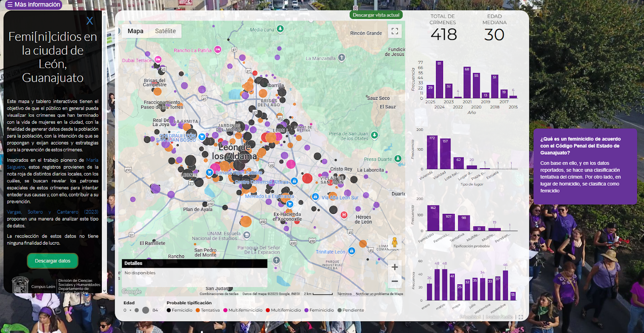Click the black Femicidio legend dot
The height and width of the screenshot is (333, 644).
click(169, 310)
